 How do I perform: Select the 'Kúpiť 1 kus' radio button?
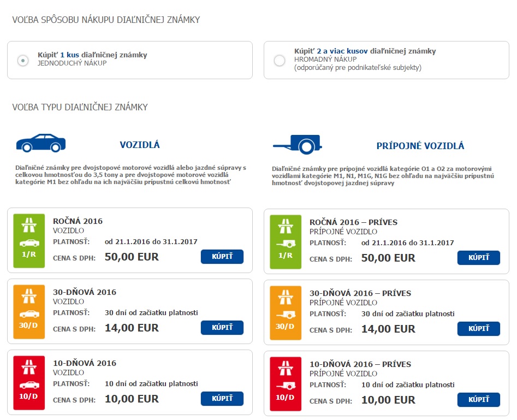point(23,61)
